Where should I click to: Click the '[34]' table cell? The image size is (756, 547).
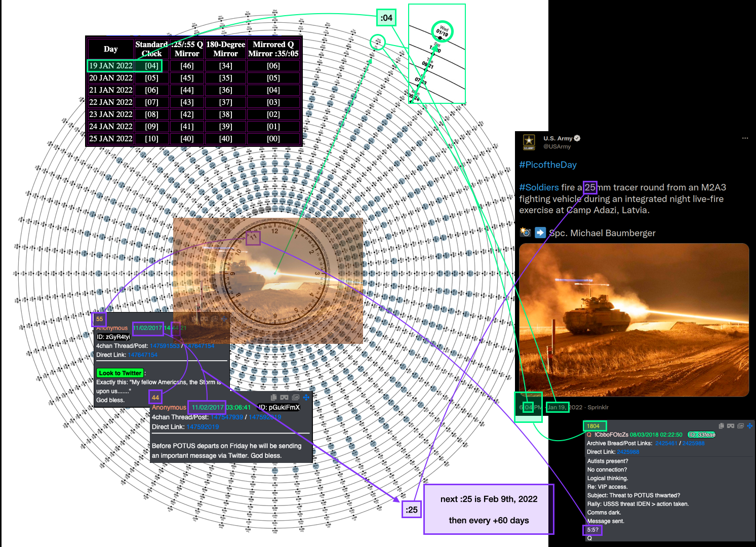click(x=226, y=65)
